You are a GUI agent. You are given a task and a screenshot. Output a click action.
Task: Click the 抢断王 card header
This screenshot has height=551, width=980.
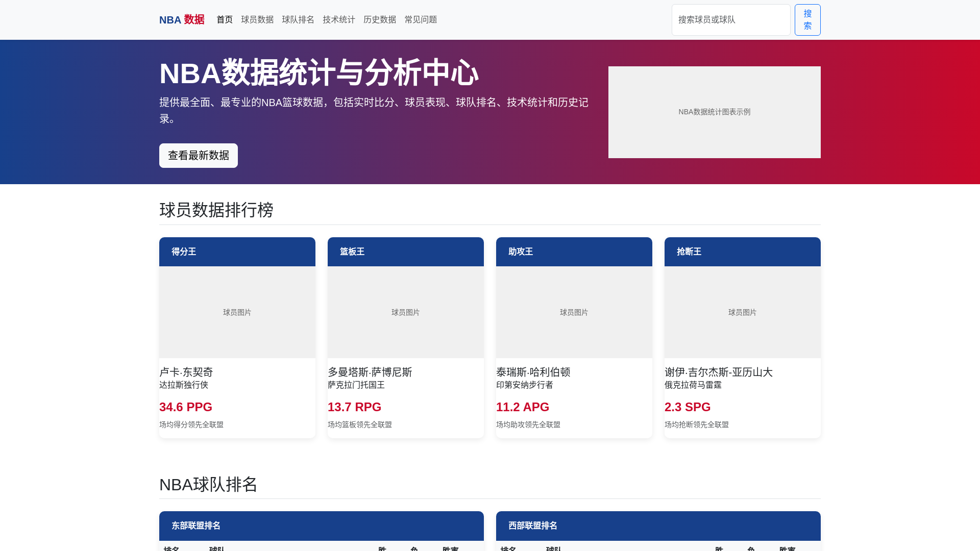pos(743,252)
